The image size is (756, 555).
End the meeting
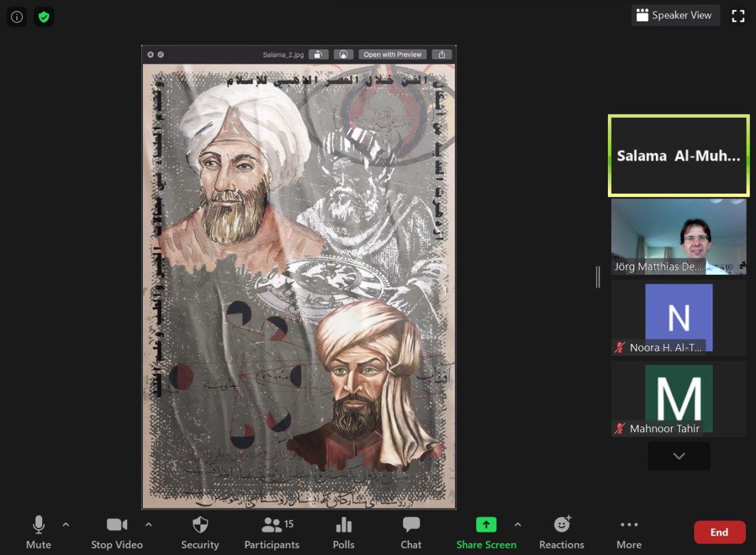(x=719, y=532)
